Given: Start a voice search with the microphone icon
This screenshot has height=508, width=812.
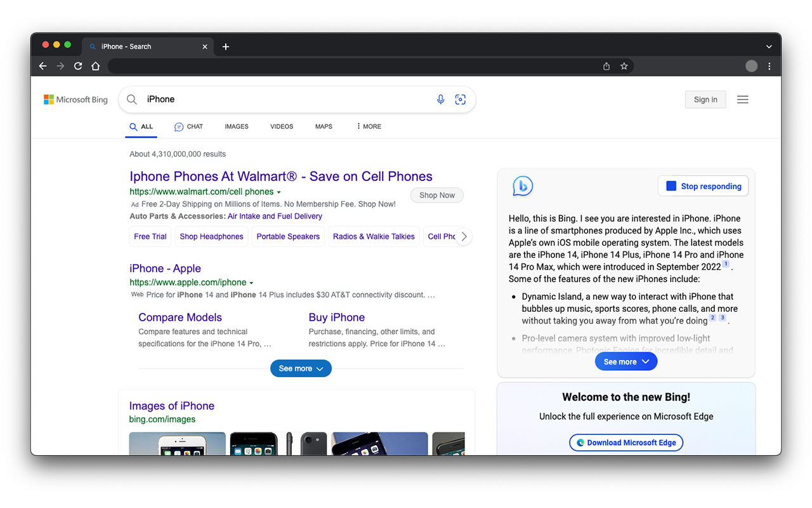Looking at the screenshot, I should [x=440, y=99].
